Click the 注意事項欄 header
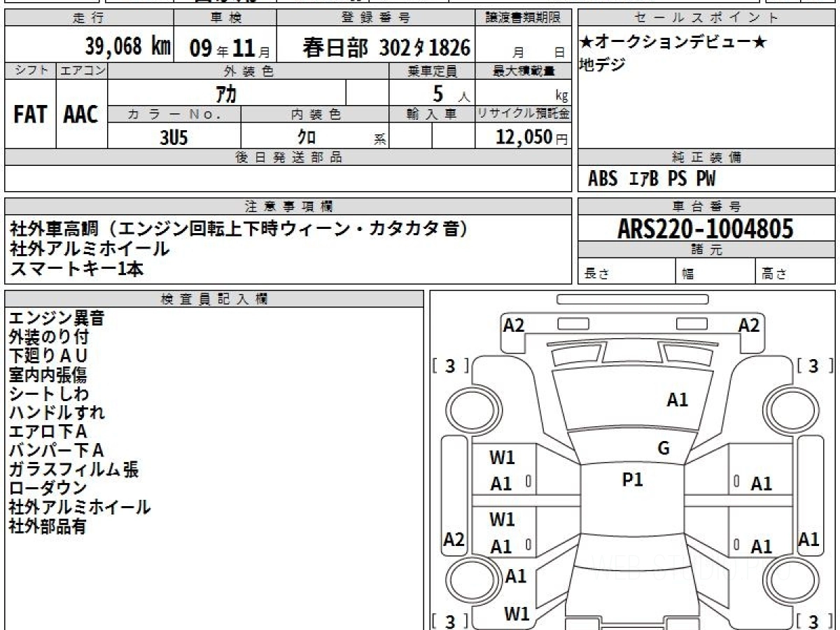 [x=288, y=206]
